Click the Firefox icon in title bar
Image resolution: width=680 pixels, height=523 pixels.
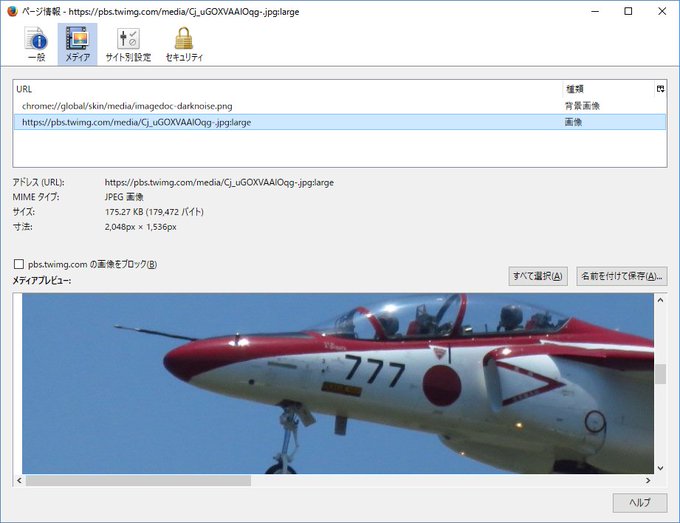(x=12, y=11)
